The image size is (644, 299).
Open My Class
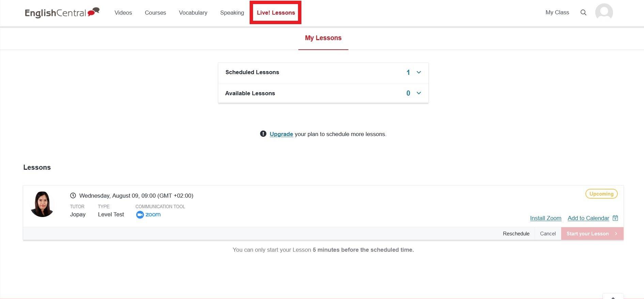557,12
